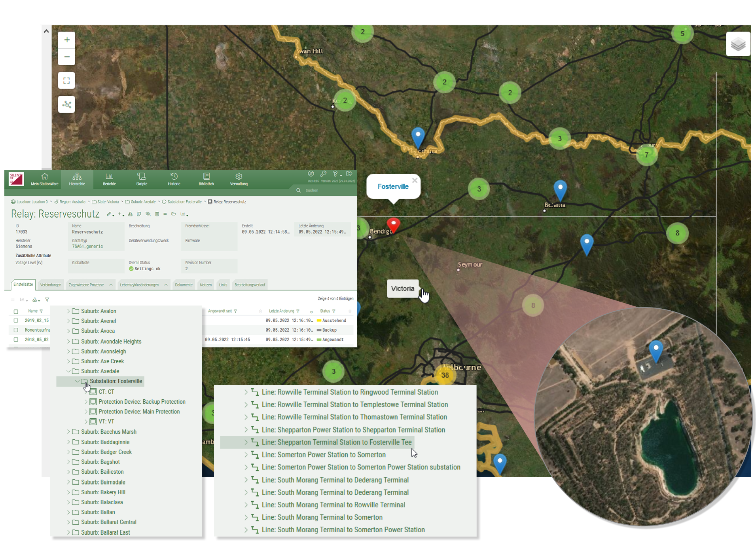Click the Suchen search field
The width and height of the screenshot is (756, 560).
pos(324,190)
